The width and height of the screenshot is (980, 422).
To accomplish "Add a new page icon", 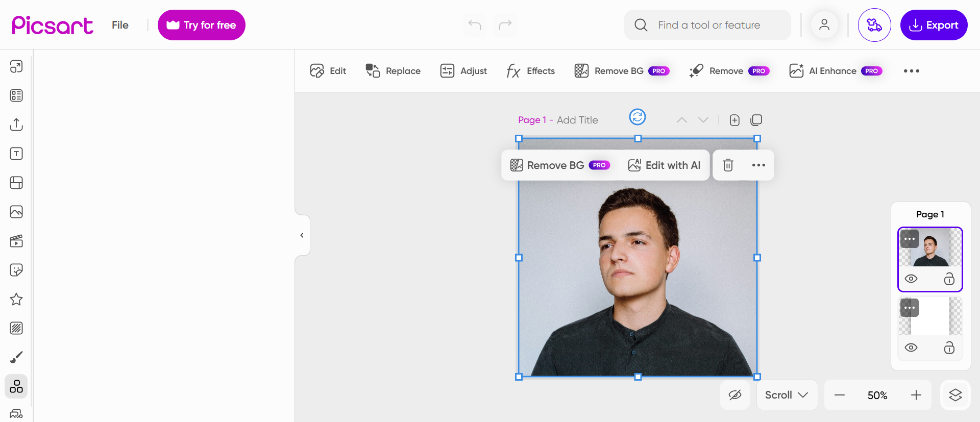I will [734, 120].
